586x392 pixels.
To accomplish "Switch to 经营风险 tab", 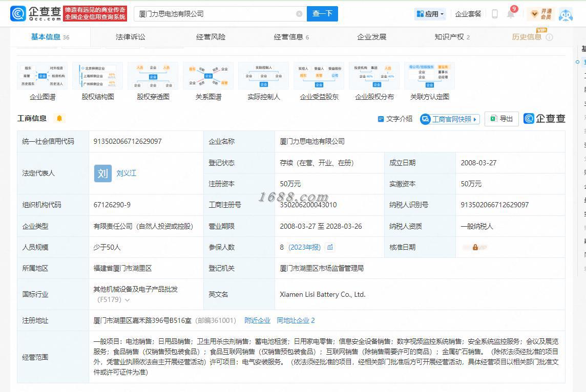I will (x=211, y=37).
